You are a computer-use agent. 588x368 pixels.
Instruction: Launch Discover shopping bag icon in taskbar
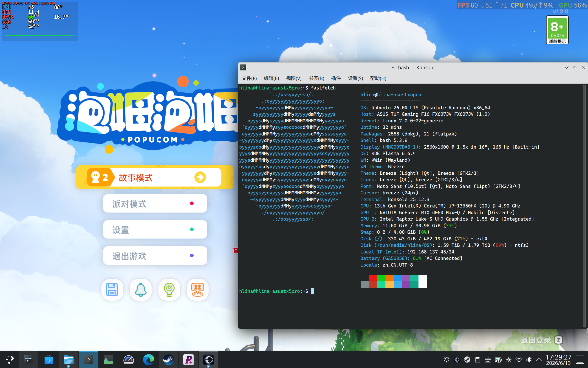click(49, 359)
